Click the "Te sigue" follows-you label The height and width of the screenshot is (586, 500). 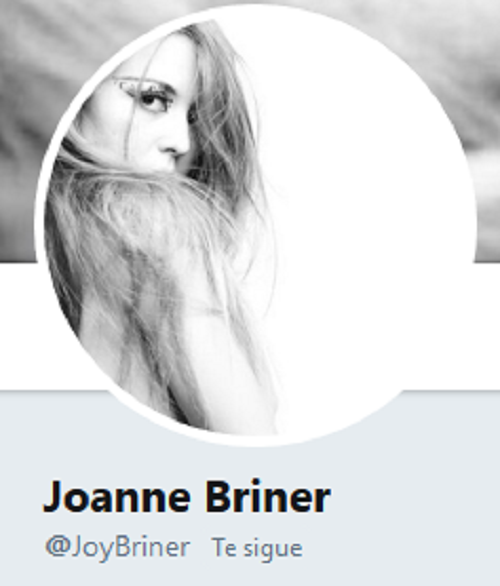(257, 548)
